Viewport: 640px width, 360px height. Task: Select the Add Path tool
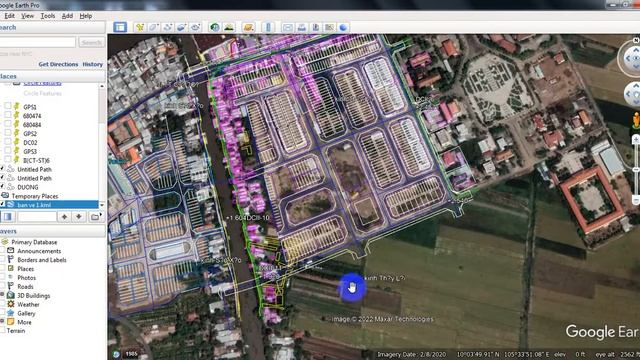[167, 27]
